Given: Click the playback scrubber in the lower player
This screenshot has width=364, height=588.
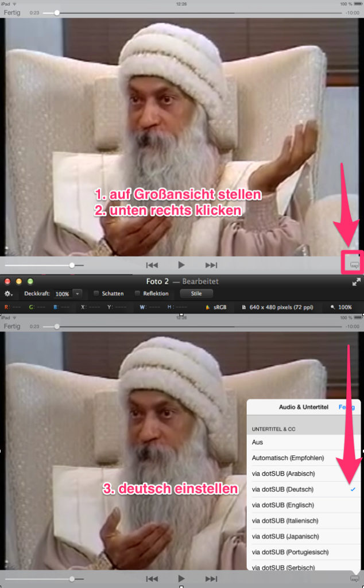Looking at the screenshot, I should [x=57, y=327].
